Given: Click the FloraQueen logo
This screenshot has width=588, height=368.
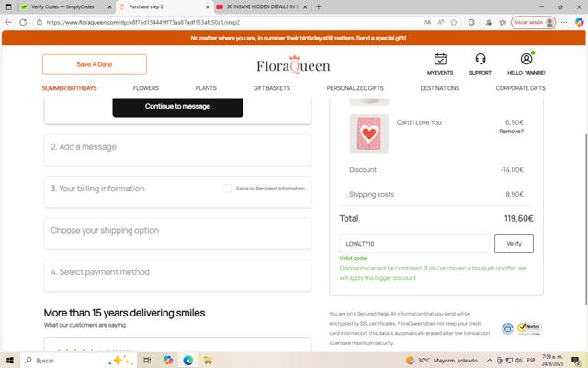Looking at the screenshot, I should tap(293, 64).
